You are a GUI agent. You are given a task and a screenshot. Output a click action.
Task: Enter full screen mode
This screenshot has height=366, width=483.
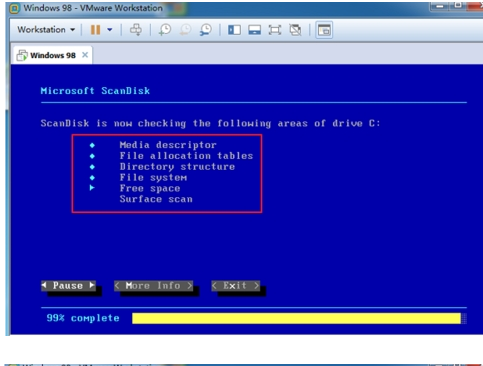click(275, 30)
